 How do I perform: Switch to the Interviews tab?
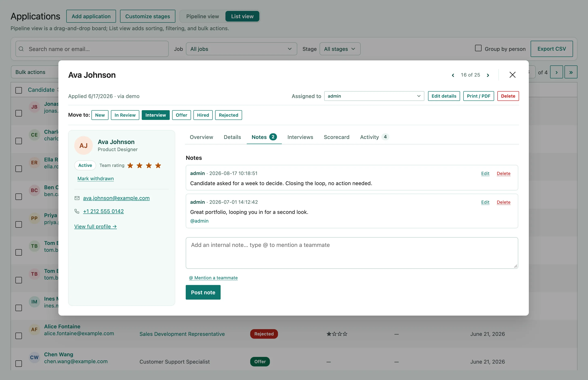click(300, 137)
